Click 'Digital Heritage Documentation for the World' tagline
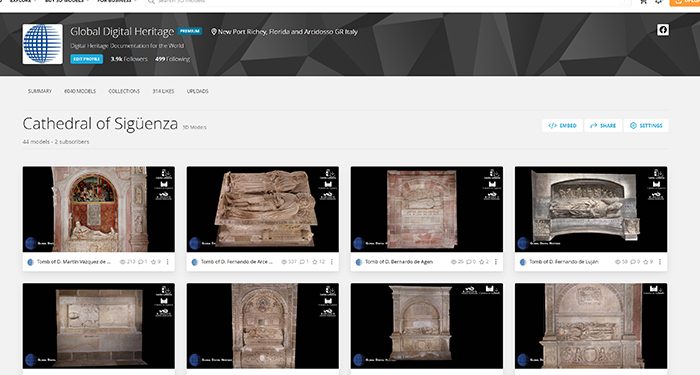700x375 pixels. [127, 46]
